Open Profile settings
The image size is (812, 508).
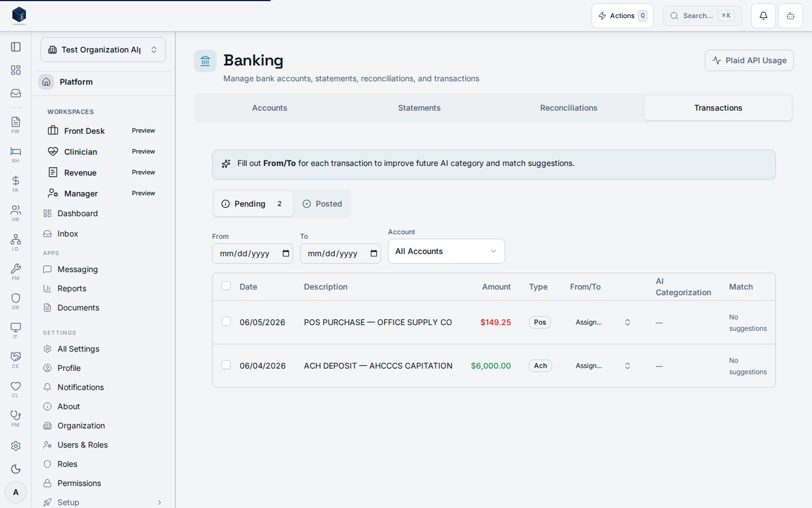pyautogui.click(x=103, y=368)
